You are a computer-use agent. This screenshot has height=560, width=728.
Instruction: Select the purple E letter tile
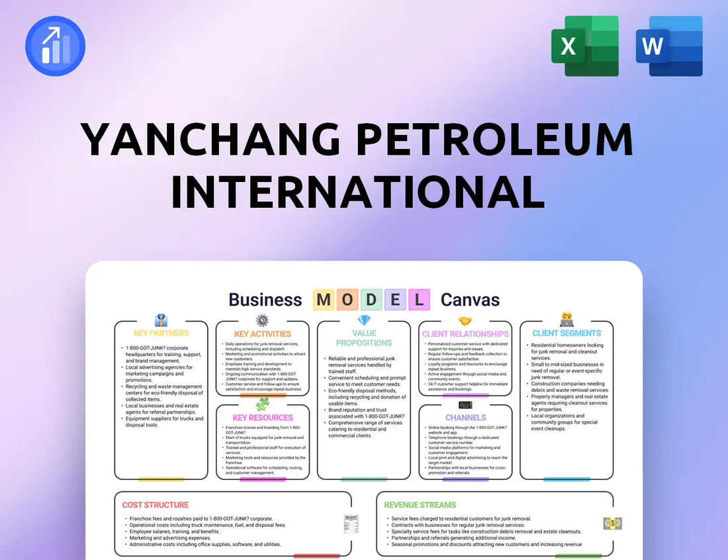click(x=395, y=300)
